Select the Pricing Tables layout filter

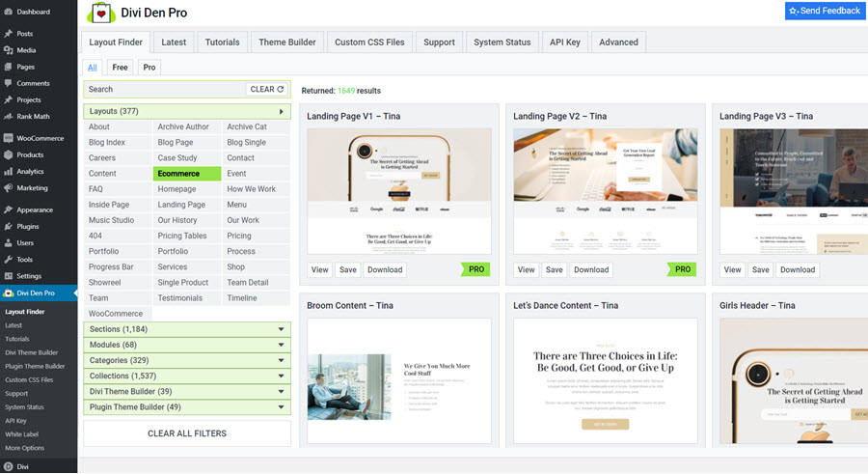187,236
